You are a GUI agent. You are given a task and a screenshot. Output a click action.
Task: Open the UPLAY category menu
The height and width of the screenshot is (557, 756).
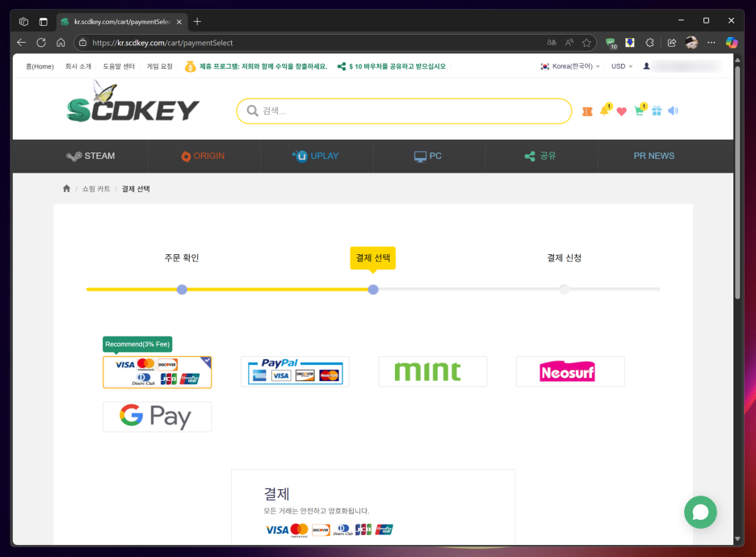tap(316, 156)
